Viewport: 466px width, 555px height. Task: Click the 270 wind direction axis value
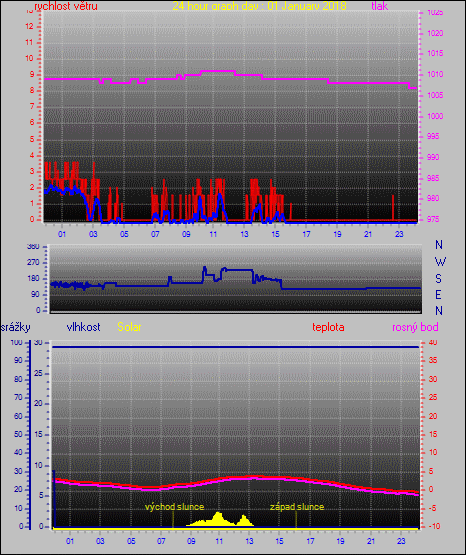pos(33,263)
